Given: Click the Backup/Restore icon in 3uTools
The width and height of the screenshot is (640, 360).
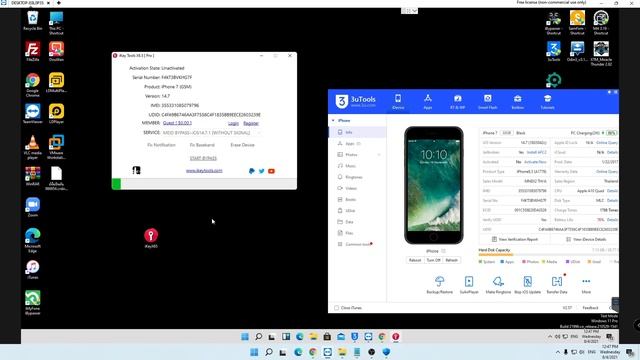Looking at the screenshot, I should [x=440, y=284].
